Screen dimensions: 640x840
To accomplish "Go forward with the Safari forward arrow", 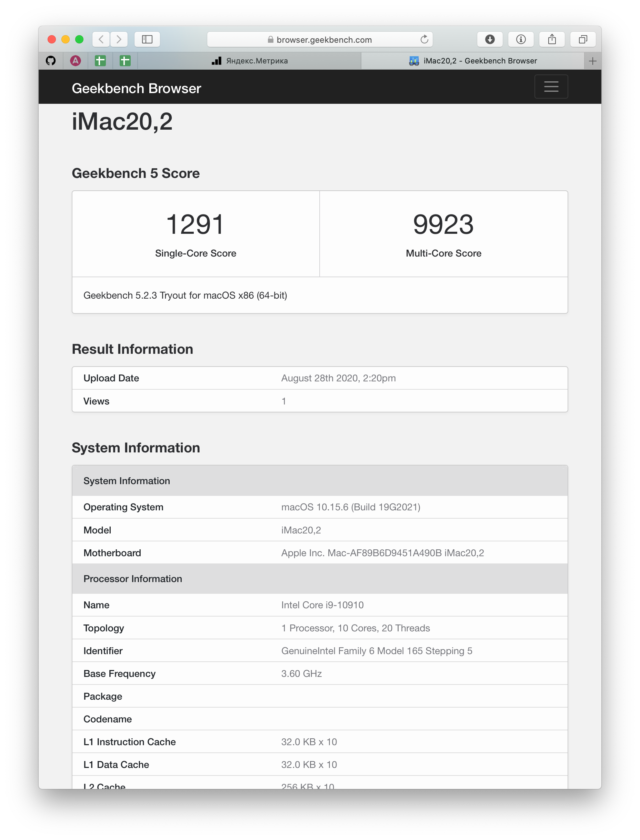I will [x=119, y=39].
